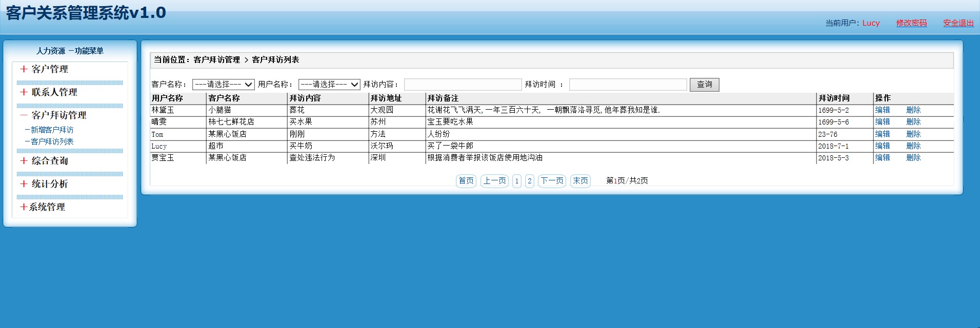Screen dimensions: 980x328
Task: Click the 拜访时间 column header
Action: (834, 98)
